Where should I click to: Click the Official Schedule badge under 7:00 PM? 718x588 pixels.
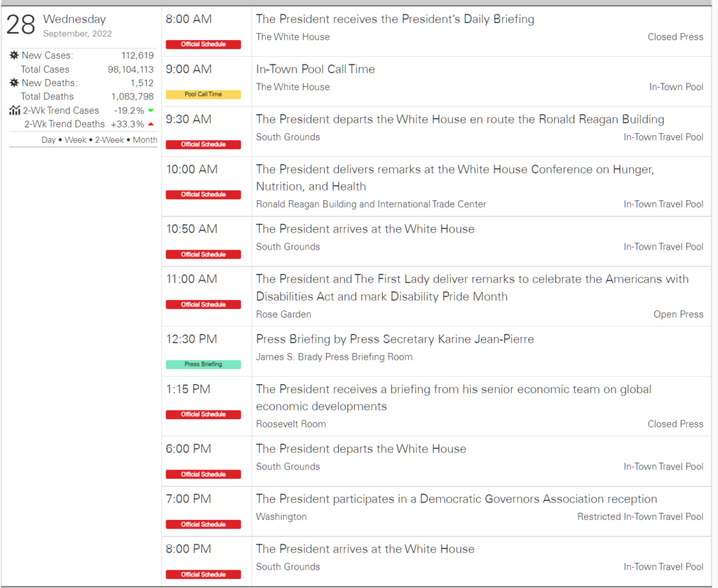pos(203,524)
